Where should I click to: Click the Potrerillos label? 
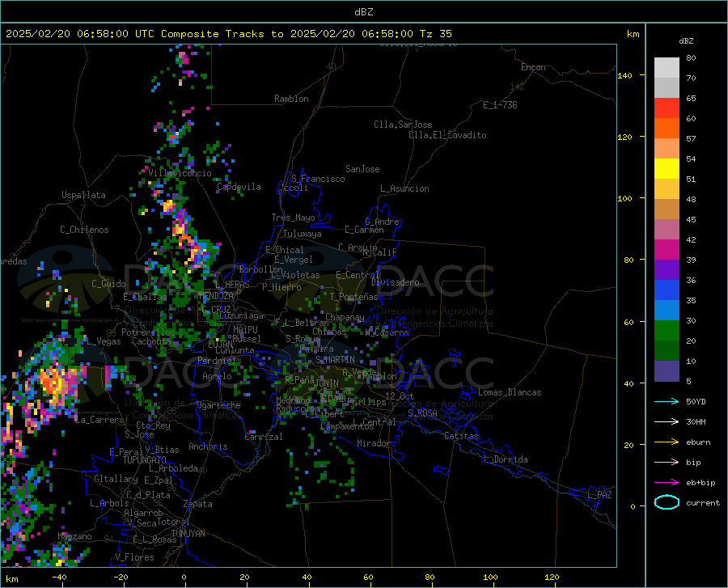pos(148,332)
